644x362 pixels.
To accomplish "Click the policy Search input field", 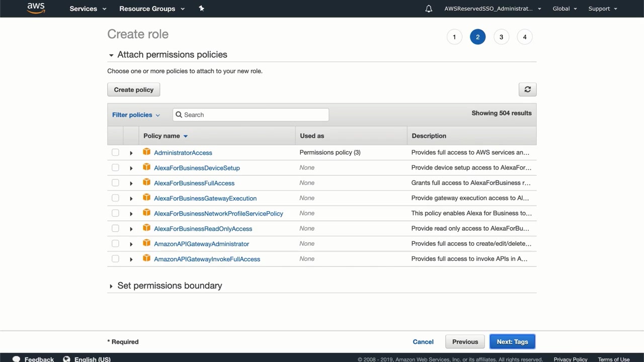I will click(254, 115).
